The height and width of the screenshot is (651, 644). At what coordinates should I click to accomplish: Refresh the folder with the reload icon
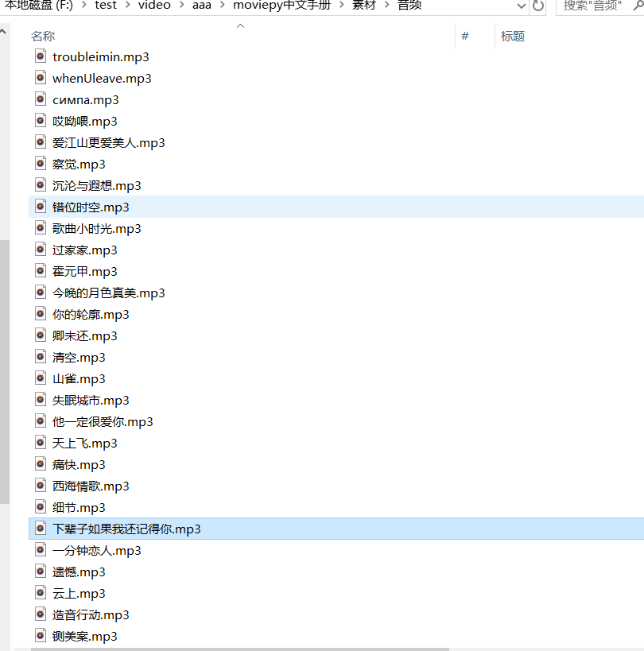click(x=538, y=6)
